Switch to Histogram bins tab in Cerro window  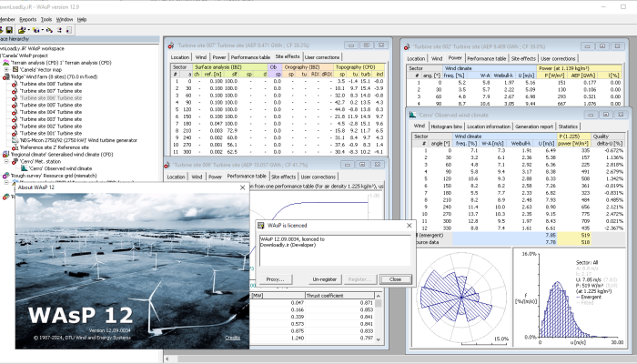(x=446, y=126)
